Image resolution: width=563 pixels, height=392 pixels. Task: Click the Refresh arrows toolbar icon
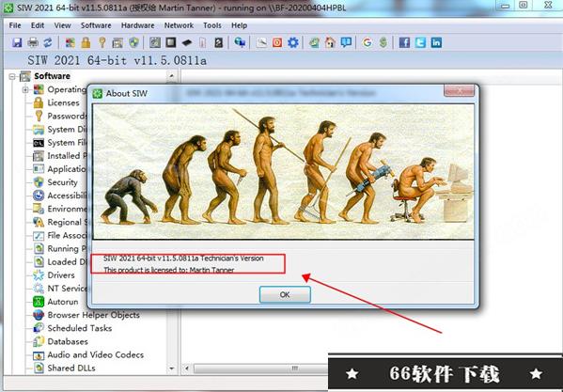pyautogui.click(x=48, y=42)
